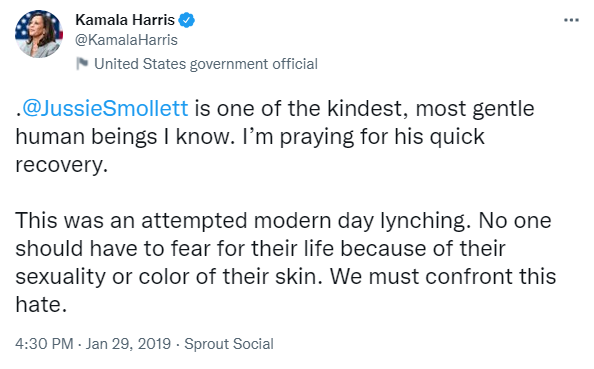Open the Sprout Social source link

[229, 344]
